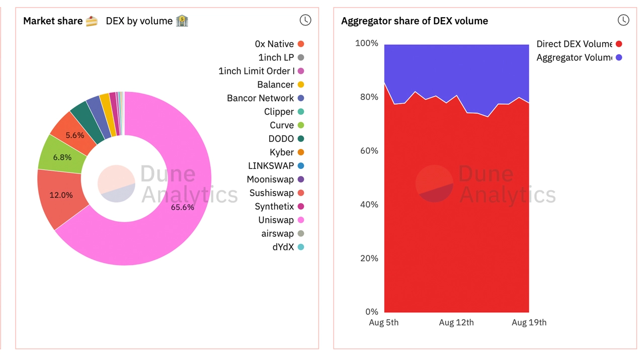
Task: Click the cake emoji beside Market share title
Action: [x=92, y=21]
